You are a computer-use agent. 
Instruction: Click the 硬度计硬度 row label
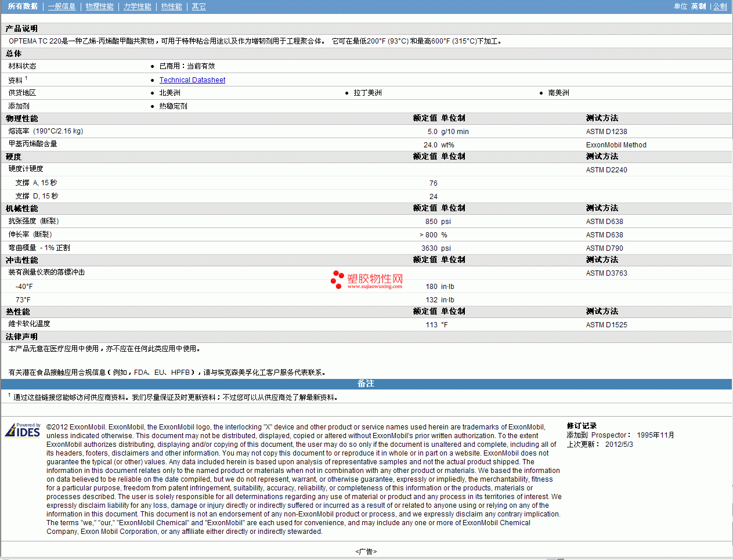26,169
